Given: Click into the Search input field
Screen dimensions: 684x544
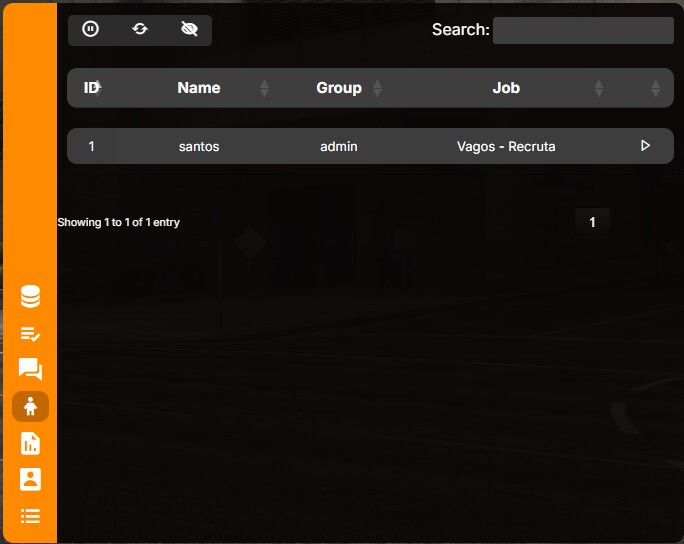Looking at the screenshot, I should (x=583, y=30).
